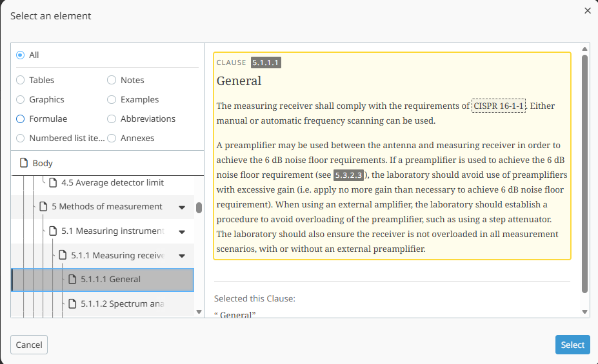Choose the Graphics filter option
Screen dimensions: 598x364
pos(20,99)
